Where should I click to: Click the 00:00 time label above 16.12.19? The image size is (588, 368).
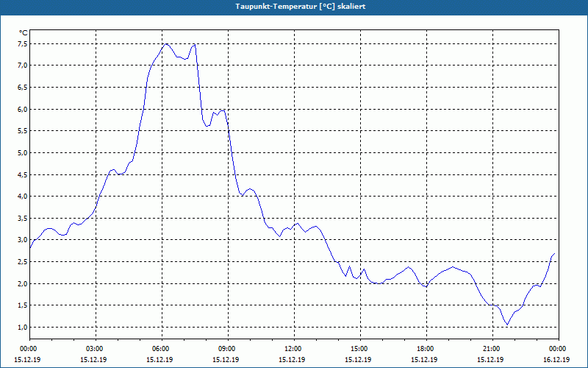[x=558, y=349]
